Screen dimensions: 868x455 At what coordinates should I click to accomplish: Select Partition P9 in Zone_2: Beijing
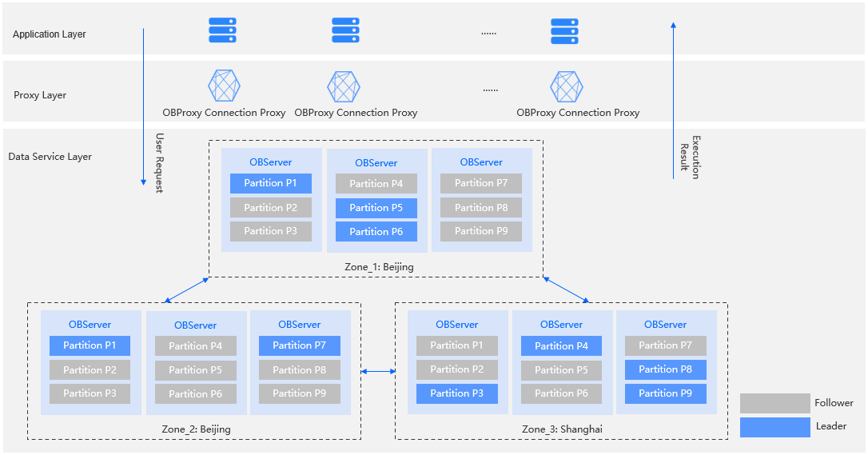tap(300, 393)
